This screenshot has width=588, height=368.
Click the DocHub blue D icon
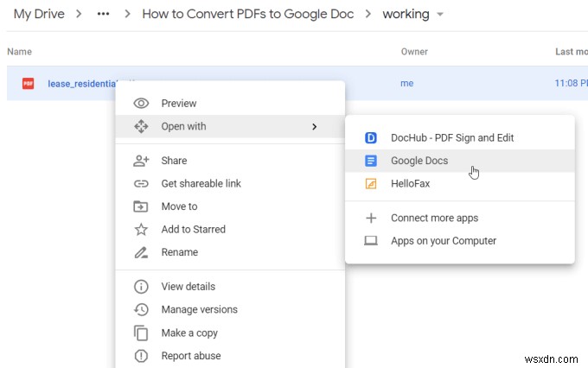click(x=371, y=138)
